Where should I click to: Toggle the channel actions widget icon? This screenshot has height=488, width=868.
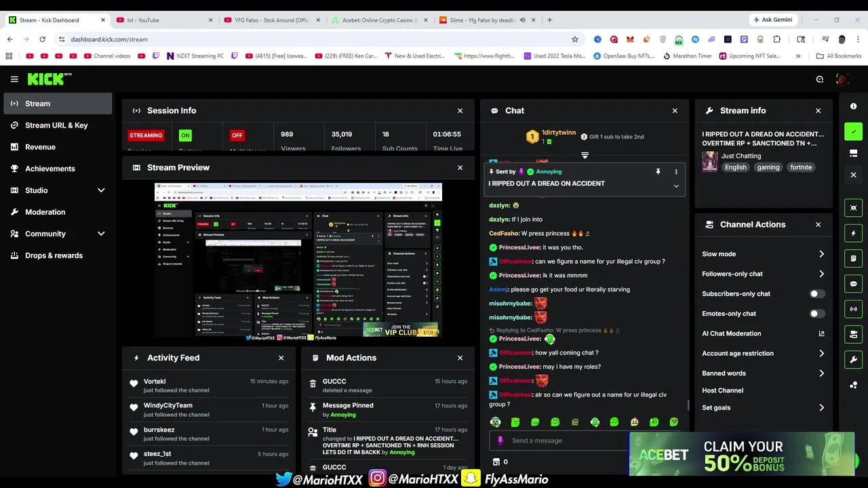point(853,334)
